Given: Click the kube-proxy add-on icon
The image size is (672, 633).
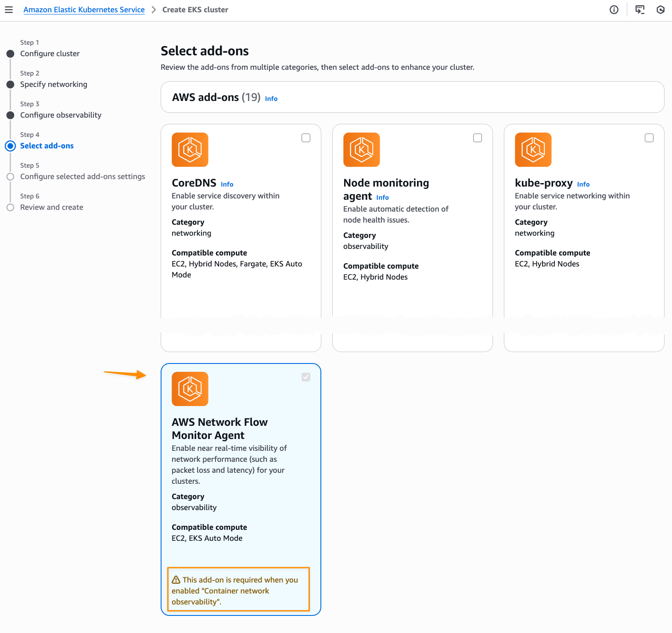Looking at the screenshot, I should (533, 150).
